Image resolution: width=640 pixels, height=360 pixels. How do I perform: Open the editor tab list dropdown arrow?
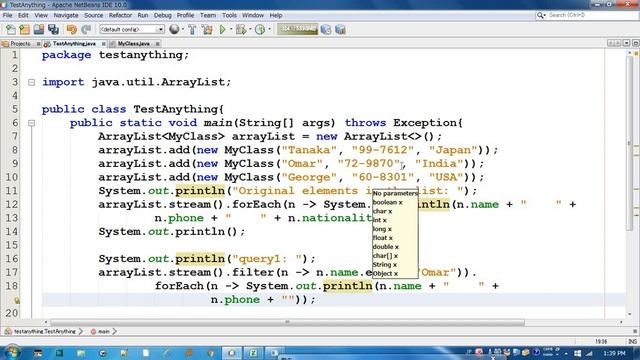click(x=626, y=43)
